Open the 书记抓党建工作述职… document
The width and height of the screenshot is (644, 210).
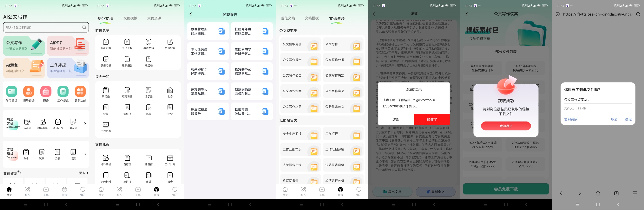tap(208, 51)
